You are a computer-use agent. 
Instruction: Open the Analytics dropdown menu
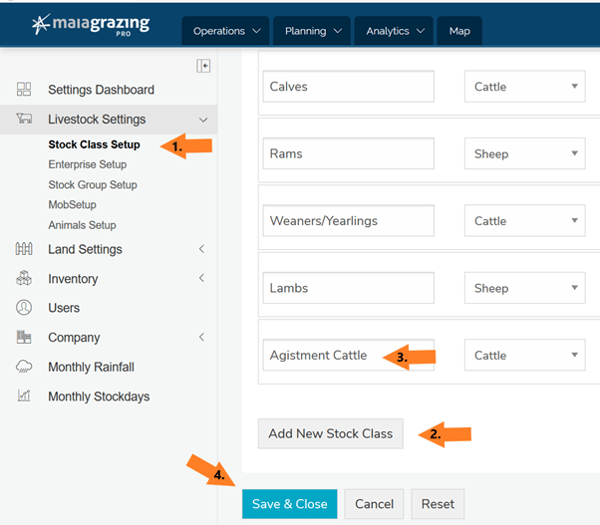(x=393, y=31)
